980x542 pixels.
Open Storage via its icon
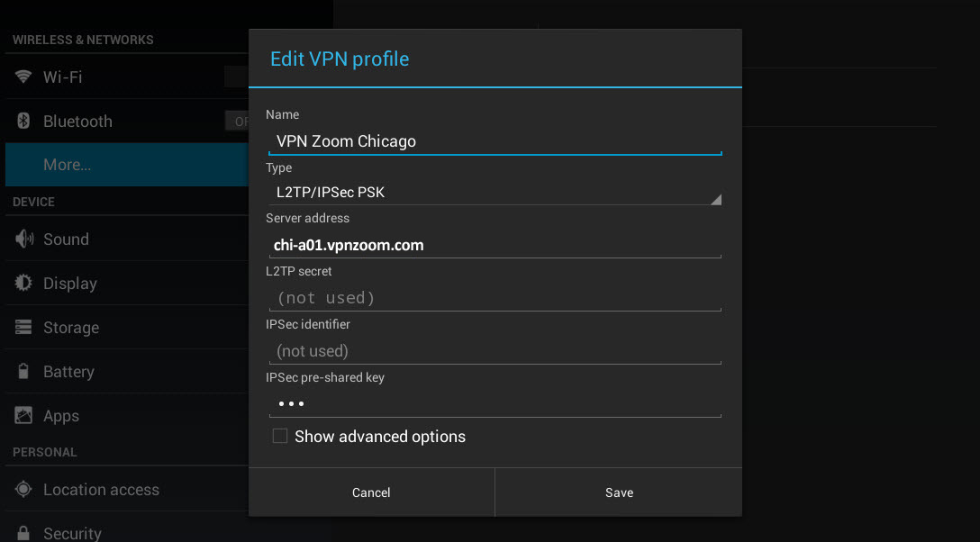coord(23,327)
